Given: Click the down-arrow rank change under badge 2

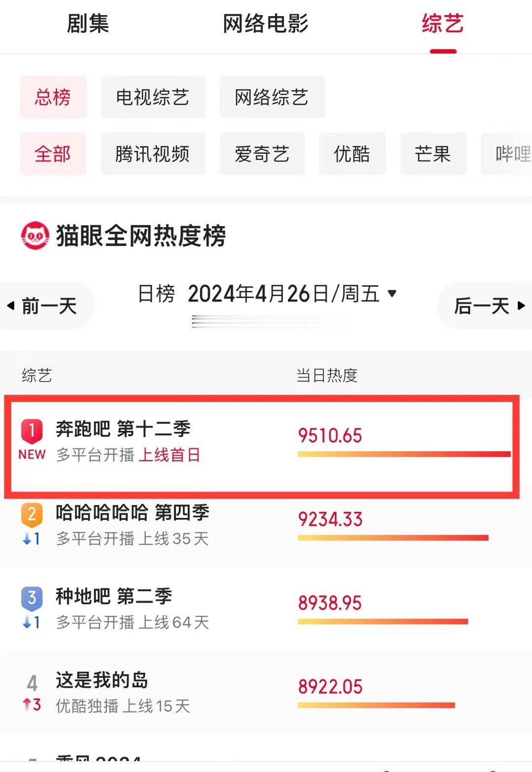Looking at the screenshot, I should pyautogui.click(x=32, y=539).
